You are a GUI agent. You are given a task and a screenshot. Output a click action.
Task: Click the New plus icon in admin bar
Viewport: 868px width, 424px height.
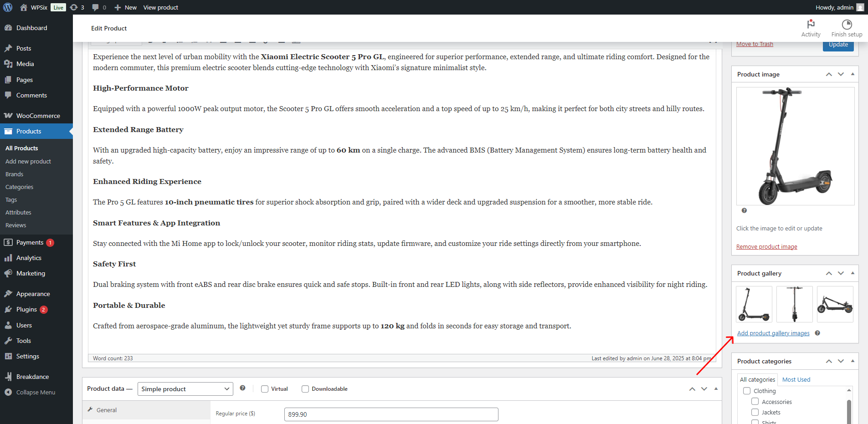coord(118,7)
